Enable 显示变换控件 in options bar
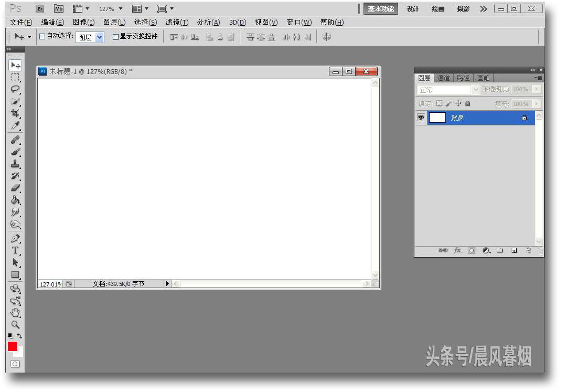566x392 pixels. (x=114, y=37)
